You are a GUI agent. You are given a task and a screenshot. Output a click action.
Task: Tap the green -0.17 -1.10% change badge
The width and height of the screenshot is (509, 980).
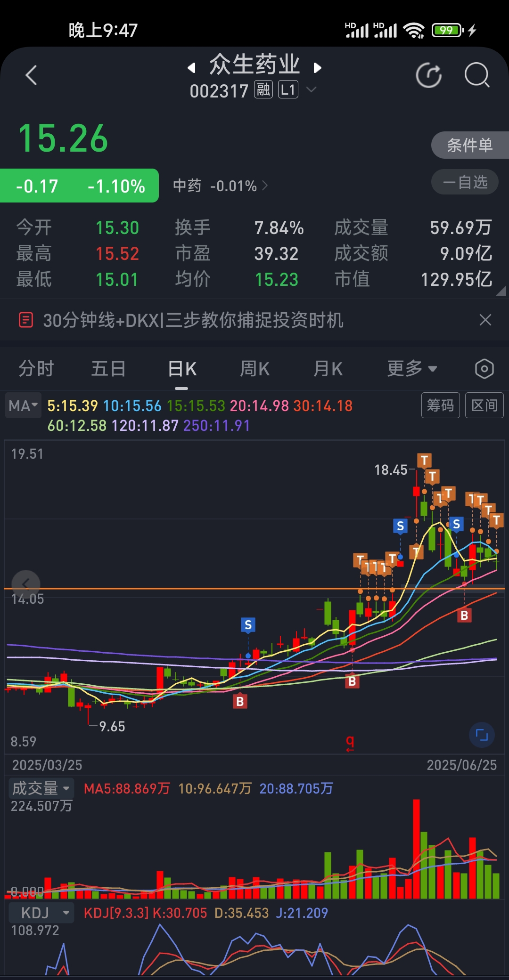pos(79,186)
